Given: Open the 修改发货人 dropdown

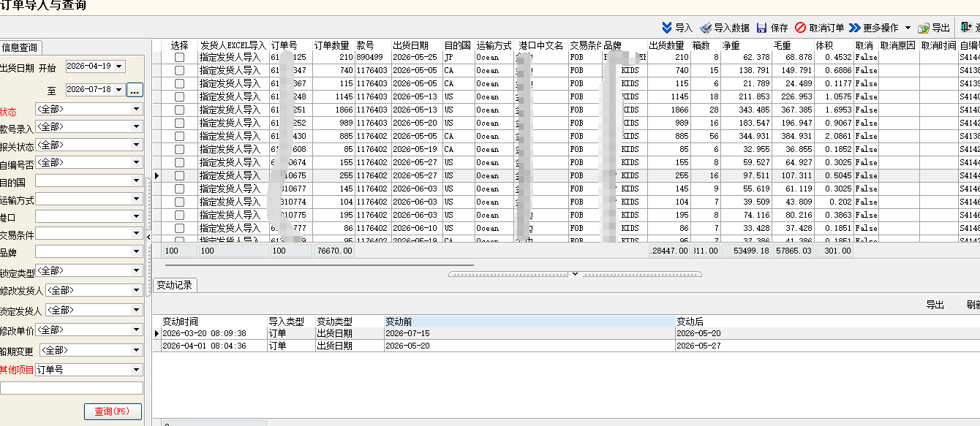Looking at the screenshot, I should (137, 291).
